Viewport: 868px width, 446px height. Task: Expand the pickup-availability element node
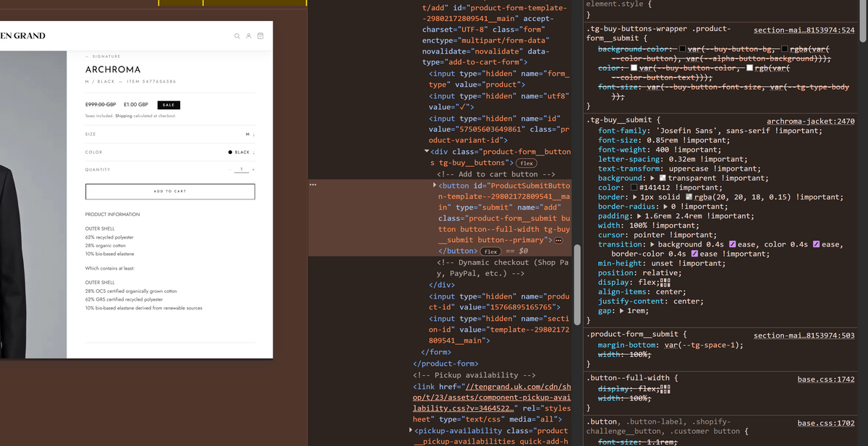[x=412, y=430]
